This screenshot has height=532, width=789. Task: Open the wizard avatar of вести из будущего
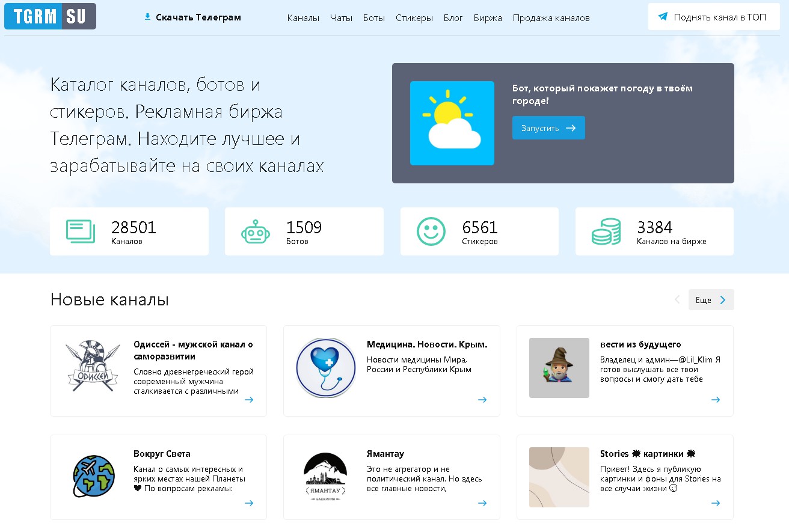pos(559,368)
